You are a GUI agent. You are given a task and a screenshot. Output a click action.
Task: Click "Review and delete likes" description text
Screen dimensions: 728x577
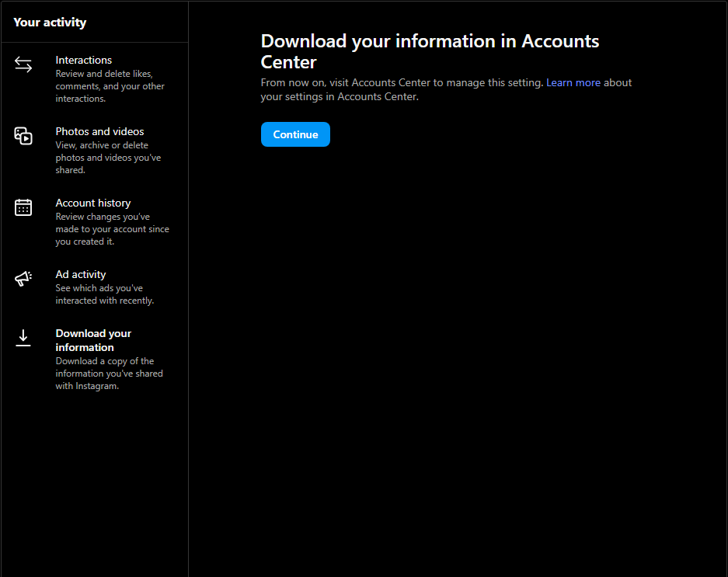pos(110,86)
